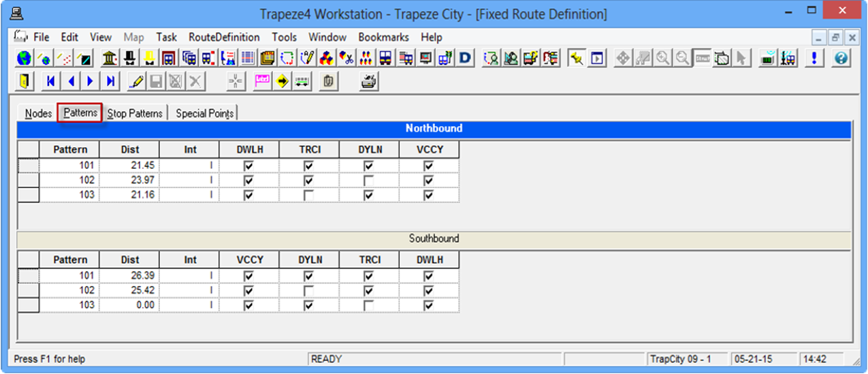
Task: Click the blue letter D toolbar icon
Action: click(465, 59)
